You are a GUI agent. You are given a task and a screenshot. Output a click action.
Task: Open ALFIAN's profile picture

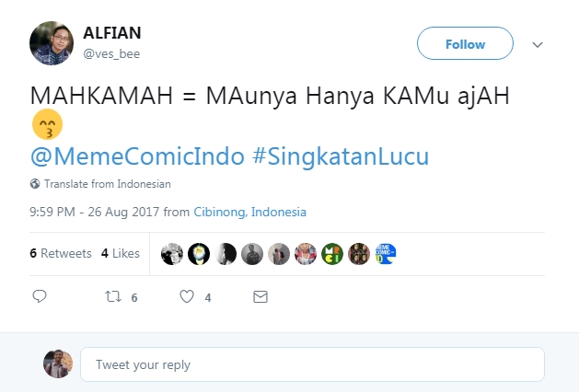pos(52,43)
